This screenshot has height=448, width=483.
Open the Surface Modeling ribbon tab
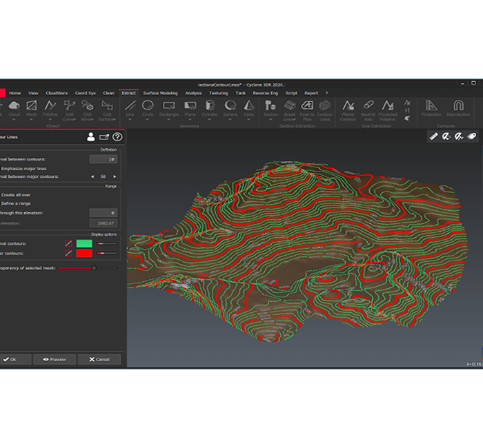[x=160, y=93]
